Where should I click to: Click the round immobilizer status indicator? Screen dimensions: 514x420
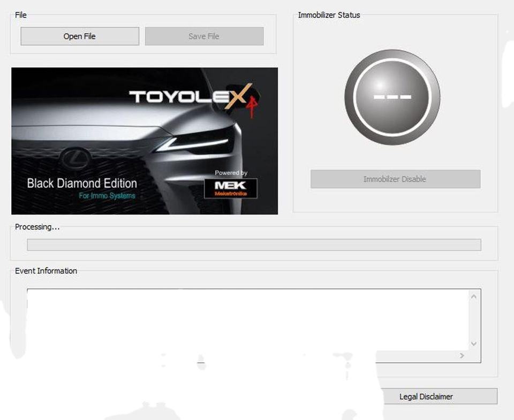click(x=392, y=97)
